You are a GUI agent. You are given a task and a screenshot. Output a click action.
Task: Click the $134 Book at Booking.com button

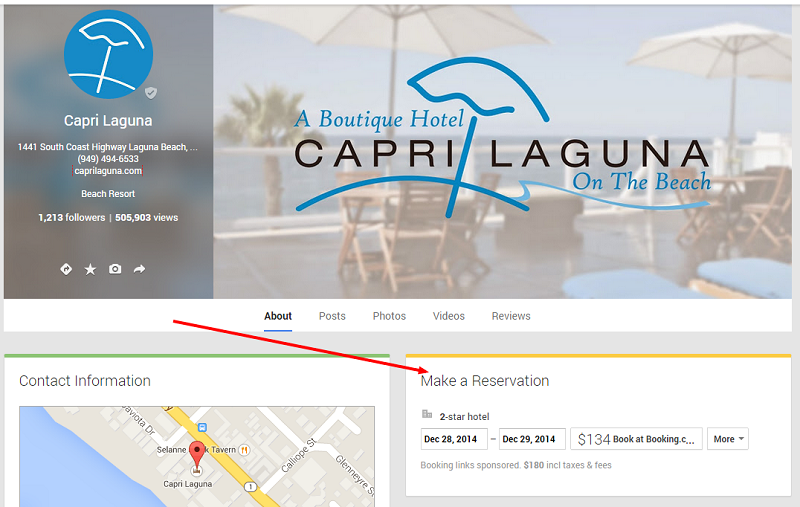(636, 439)
